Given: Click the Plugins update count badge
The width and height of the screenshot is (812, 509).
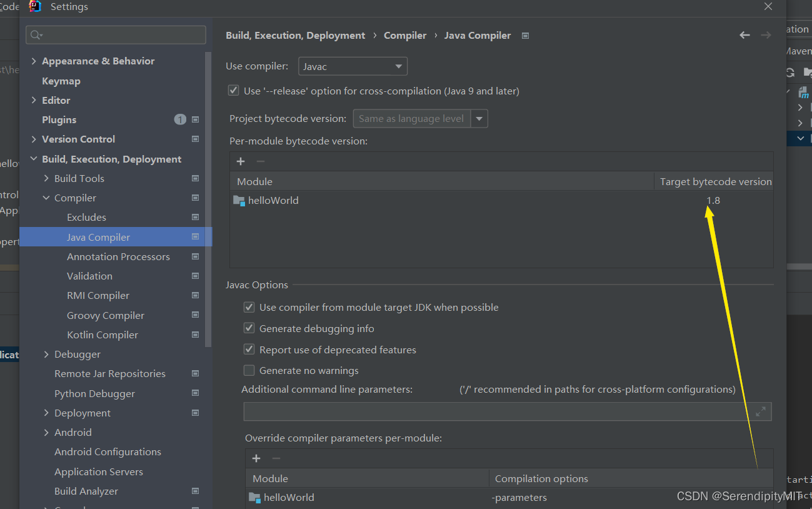Looking at the screenshot, I should 180,119.
